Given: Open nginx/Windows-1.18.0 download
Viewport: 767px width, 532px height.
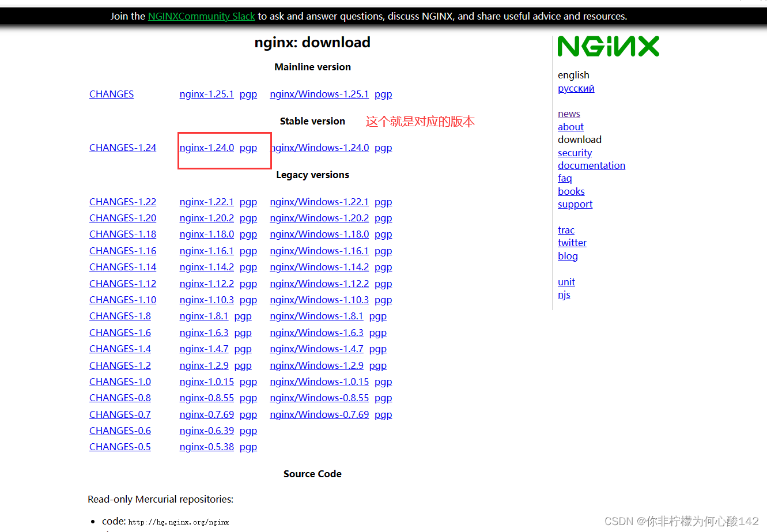Looking at the screenshot, I should pos(319,234).
